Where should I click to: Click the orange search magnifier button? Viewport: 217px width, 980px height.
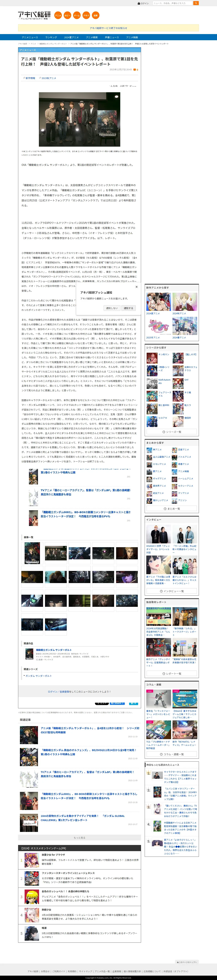196,3
